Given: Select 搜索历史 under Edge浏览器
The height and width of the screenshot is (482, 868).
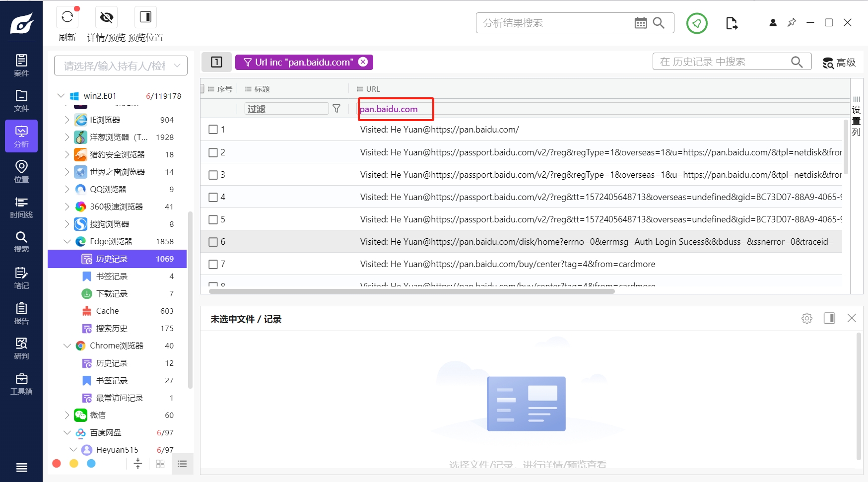Looking at the screenshot, I should 117,329.
